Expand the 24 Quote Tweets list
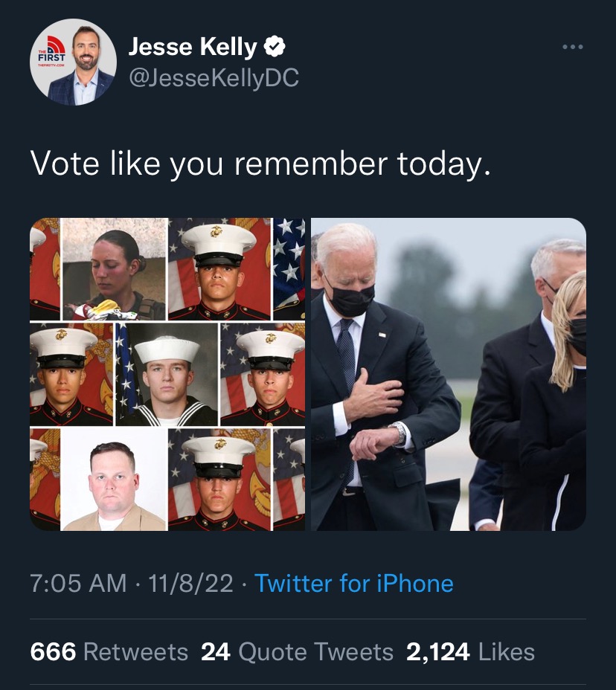The width and height of the screenshot is (616, 690). [x=297, y=651]
